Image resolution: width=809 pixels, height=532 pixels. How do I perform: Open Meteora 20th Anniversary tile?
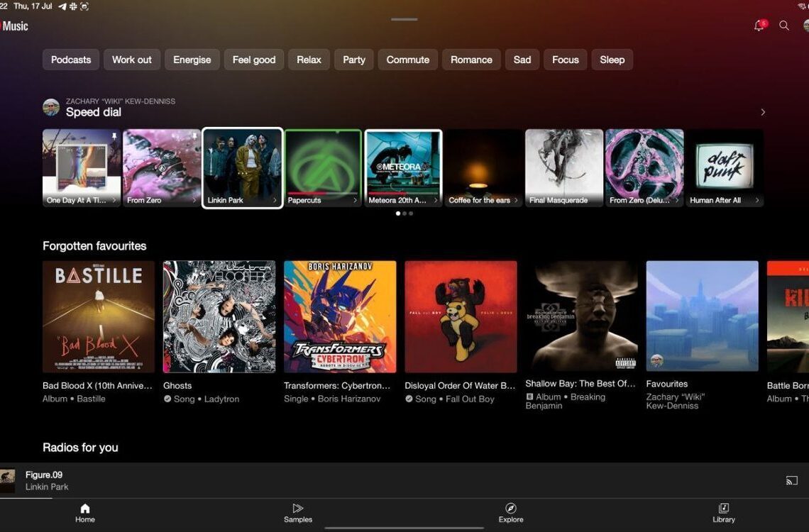click(404, 168)
